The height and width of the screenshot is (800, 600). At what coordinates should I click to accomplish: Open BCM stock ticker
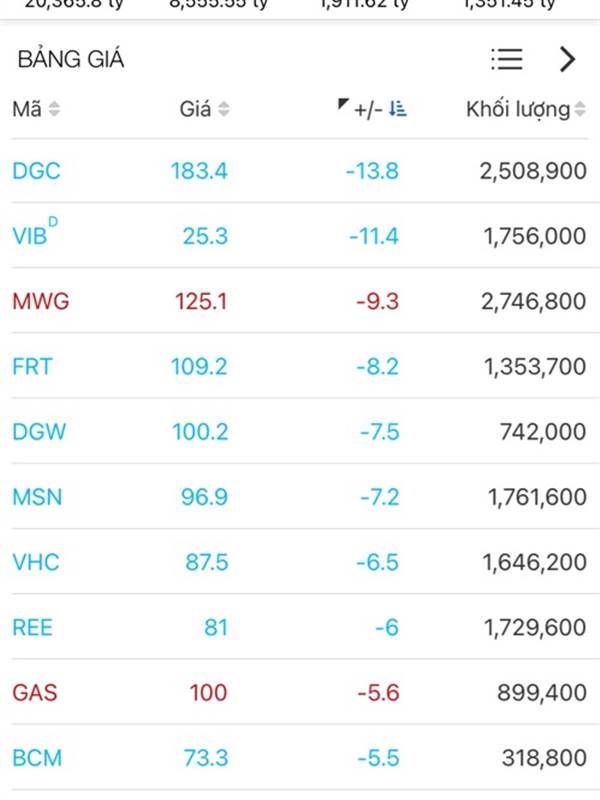[x=37, y=759]
